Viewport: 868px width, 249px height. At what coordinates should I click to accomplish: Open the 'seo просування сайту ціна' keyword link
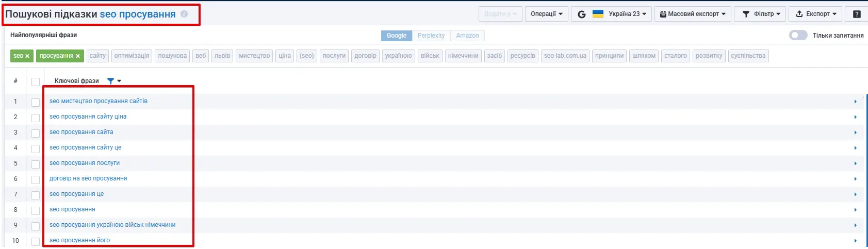tap(88, 117)
